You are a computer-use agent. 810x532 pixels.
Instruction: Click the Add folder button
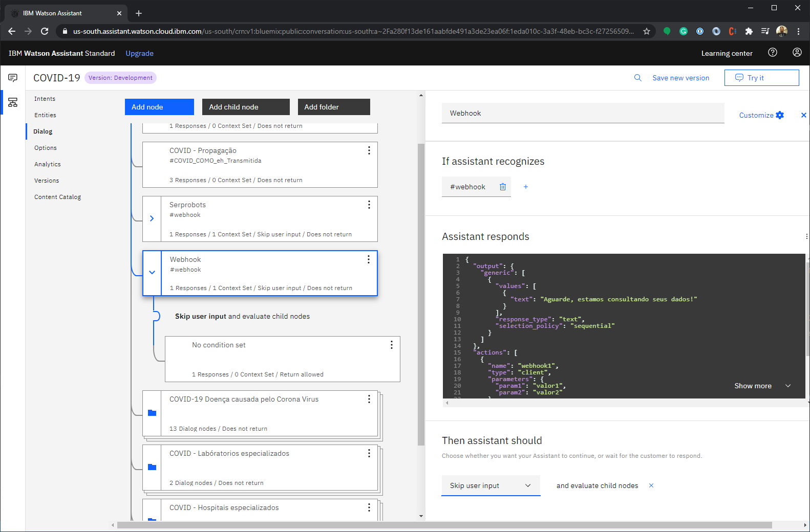[x=334, y=107]
